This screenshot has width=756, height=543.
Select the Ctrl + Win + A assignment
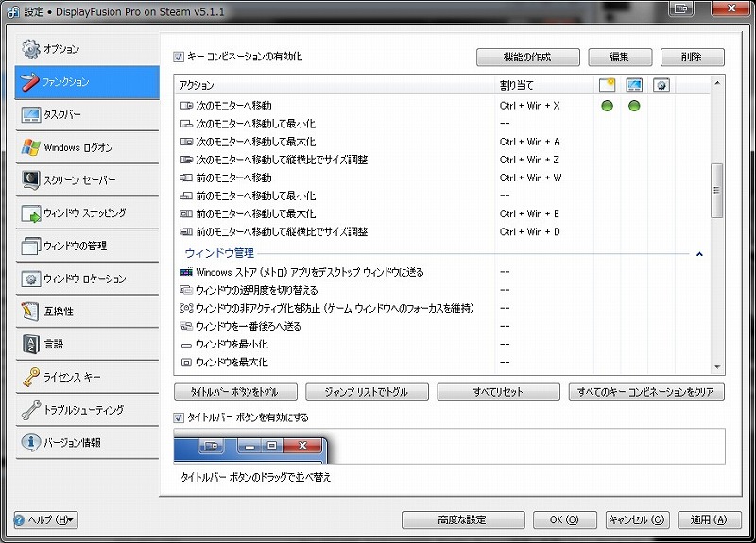pyautogui.click(x=529, y=143)
